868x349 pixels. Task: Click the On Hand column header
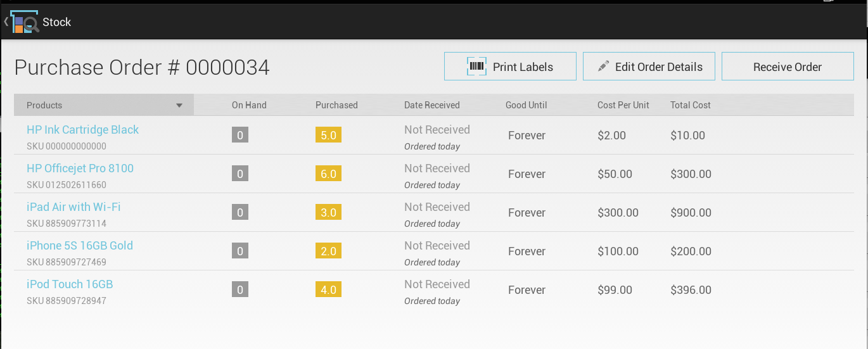point(249,105)
